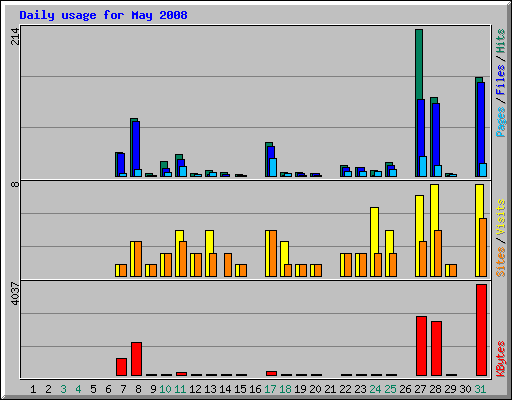Click day label 27 on x-axis

pos(420,389)
